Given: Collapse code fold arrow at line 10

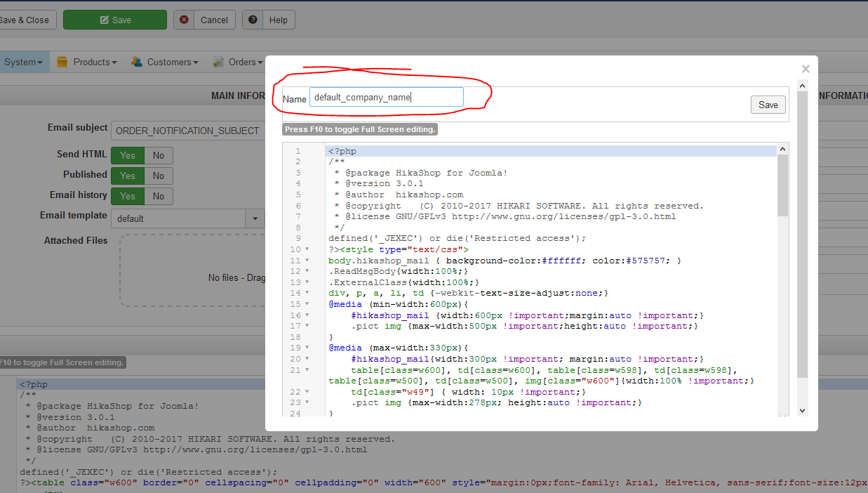Looking at the screenshot, I should (x=307, y=250).
